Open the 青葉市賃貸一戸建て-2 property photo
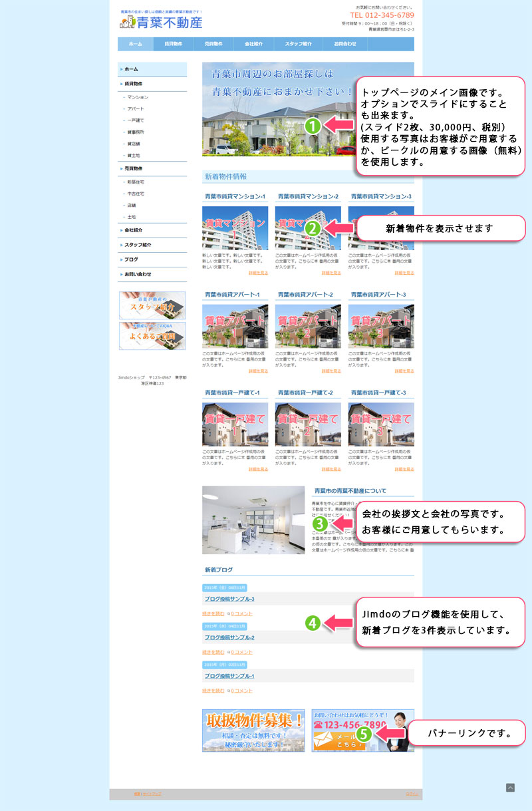 click(308, 424)
